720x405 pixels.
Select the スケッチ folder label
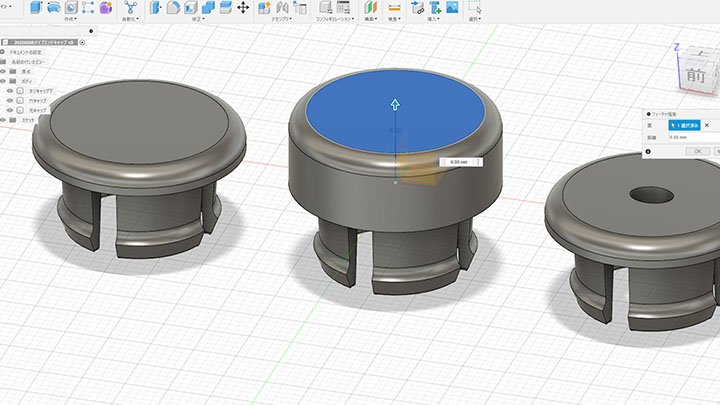point(28,120)
